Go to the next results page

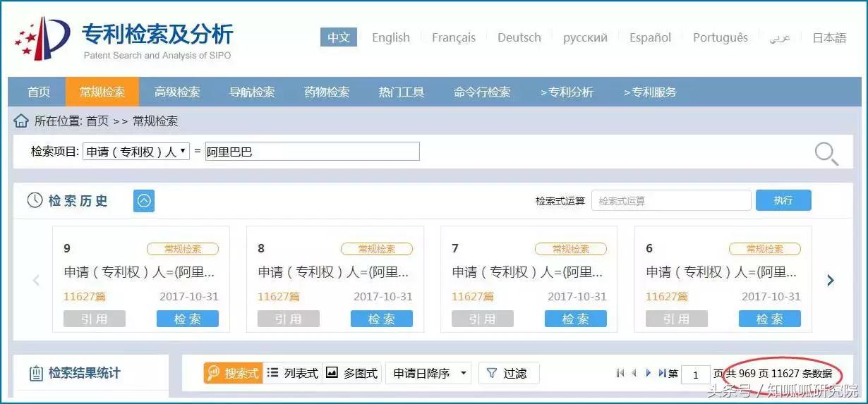(648, 373)
